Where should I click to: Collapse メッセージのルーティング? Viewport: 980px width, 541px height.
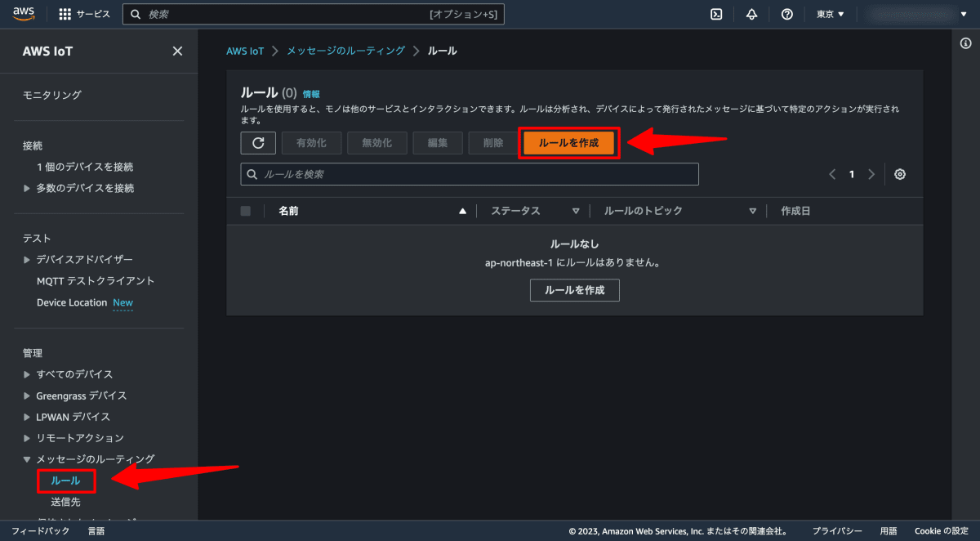27,459
